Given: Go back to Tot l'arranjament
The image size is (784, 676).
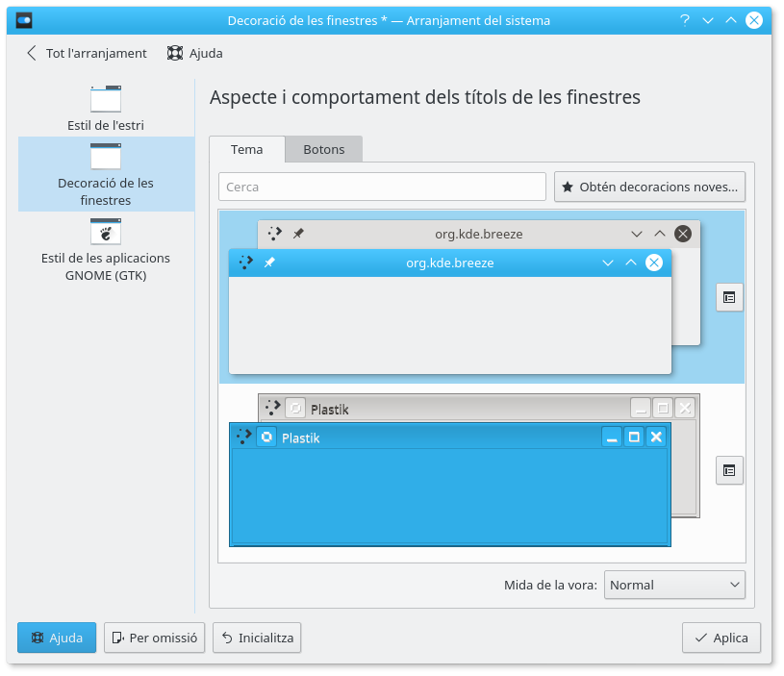Looking at the screenshot, I should click(87, 53).
